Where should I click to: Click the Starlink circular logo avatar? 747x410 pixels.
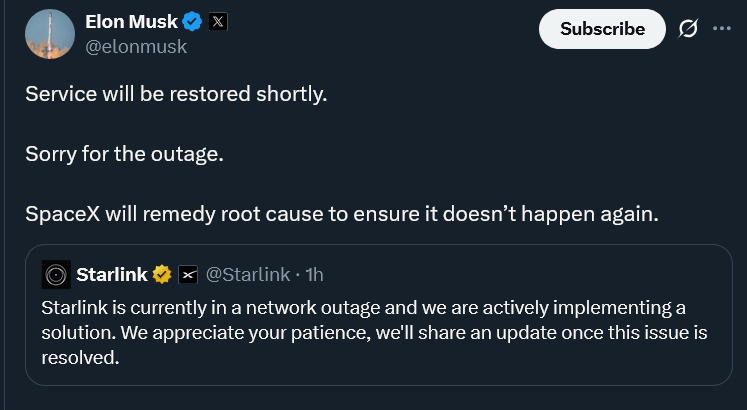click(x=57, y=274)
